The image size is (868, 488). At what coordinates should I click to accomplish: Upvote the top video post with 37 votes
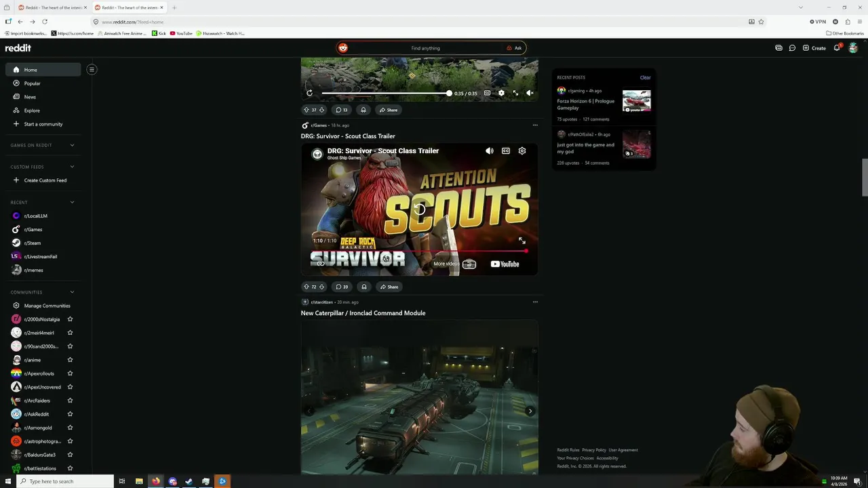(307, 110)
